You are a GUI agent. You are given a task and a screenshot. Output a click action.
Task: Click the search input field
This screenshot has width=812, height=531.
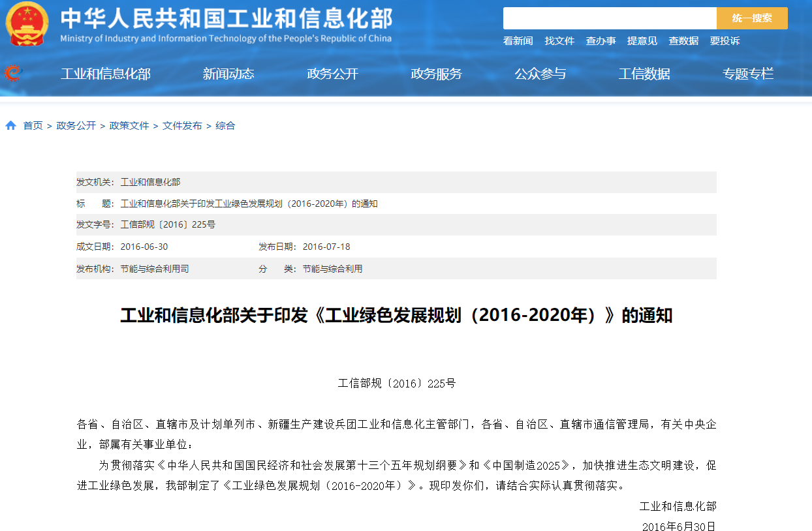pyautogui.click(x=610, y=18)
